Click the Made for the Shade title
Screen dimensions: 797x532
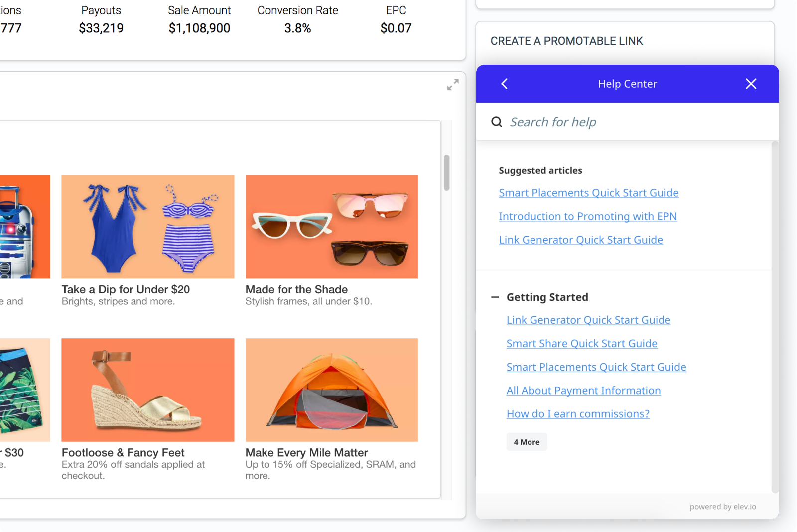tap(296, 289)
